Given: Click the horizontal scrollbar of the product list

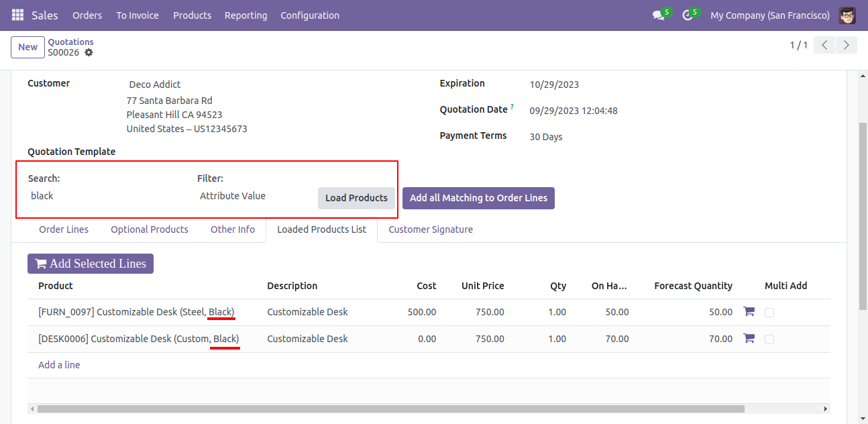Looking at the screenshot, I should point(391,409).
